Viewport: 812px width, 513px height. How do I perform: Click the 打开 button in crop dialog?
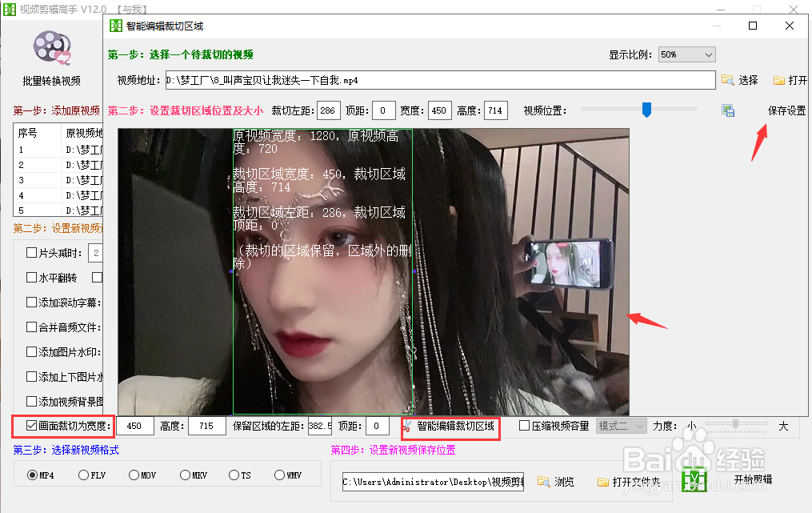(798, 80)
